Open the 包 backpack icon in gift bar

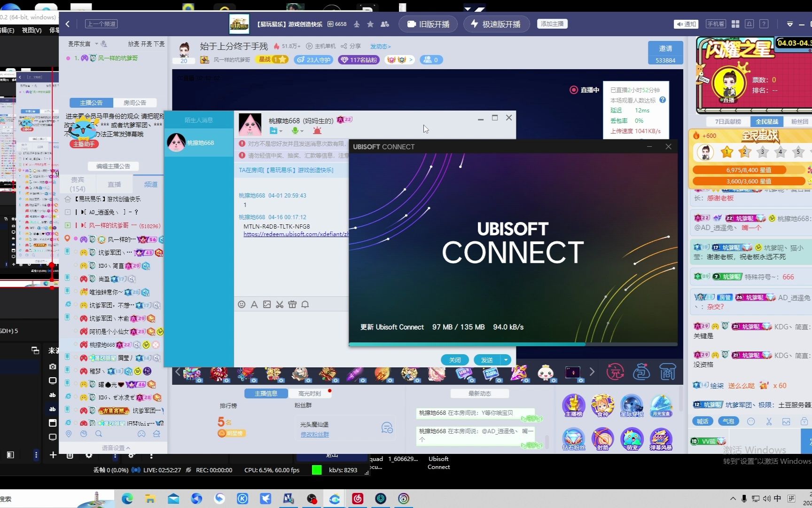pos(641,372)
